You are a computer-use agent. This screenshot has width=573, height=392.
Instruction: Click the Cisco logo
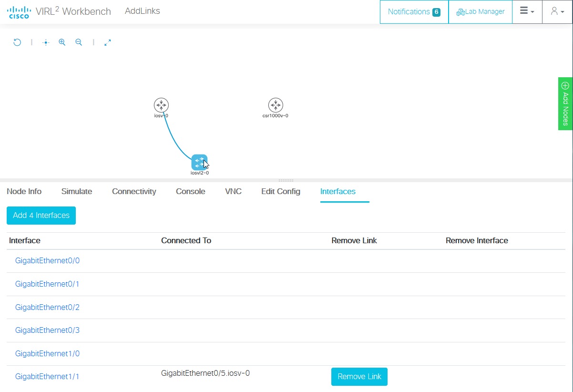[18, 11]
